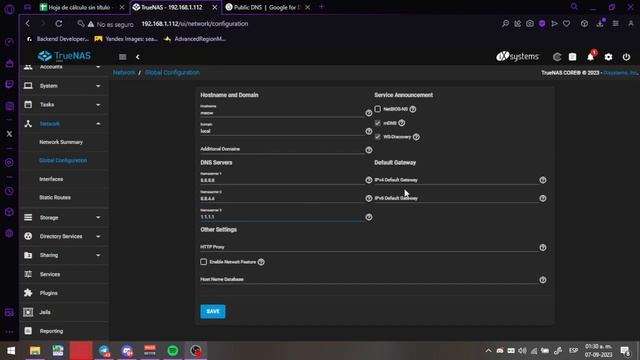640x360 pixels.
Task: Show help for WS-Discovery option
Action: click(416, 137)
